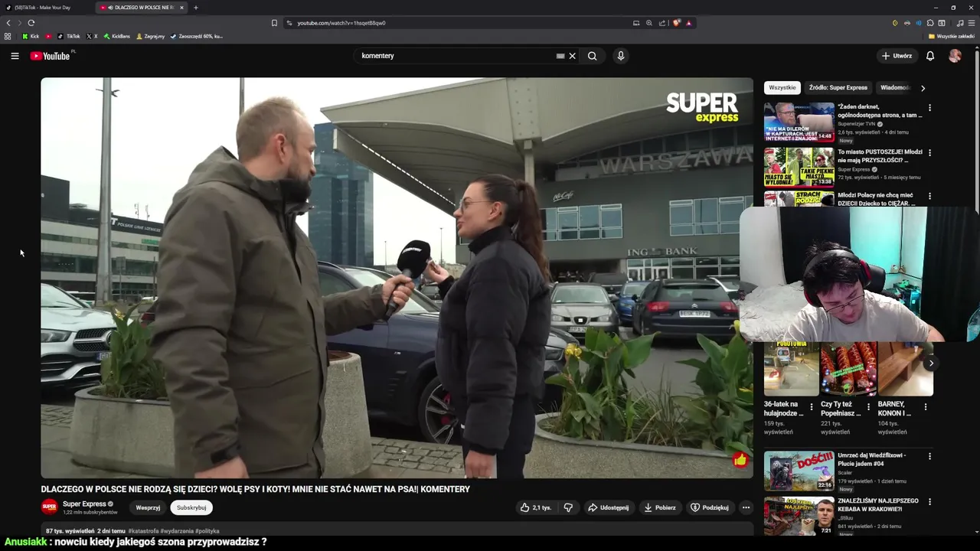Advance Shorts shelf with next arrow
980x551 pixels.
click(930, 364)
